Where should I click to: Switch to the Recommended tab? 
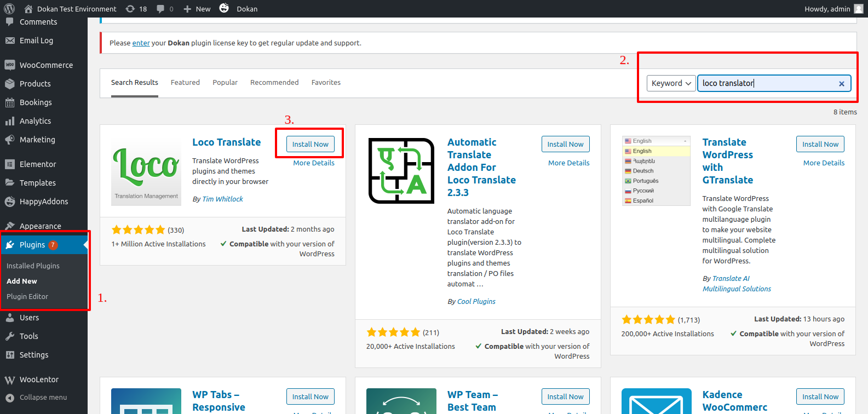tap(274, 83)
